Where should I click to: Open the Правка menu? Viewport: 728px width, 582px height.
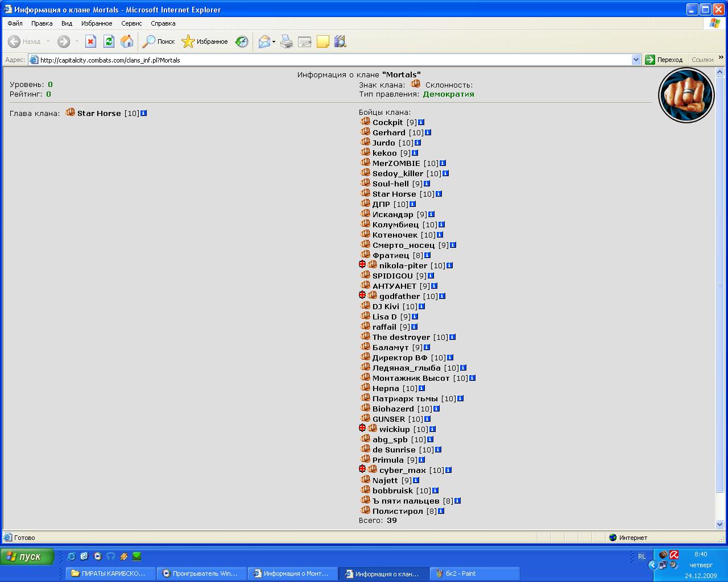pos(42,23)
